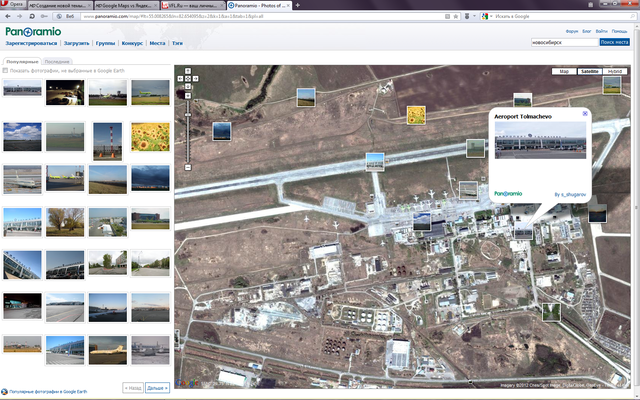Click the Google Earth icon at bottom left
This screenshot has height=400, width=640.
[x=6, y=390]
